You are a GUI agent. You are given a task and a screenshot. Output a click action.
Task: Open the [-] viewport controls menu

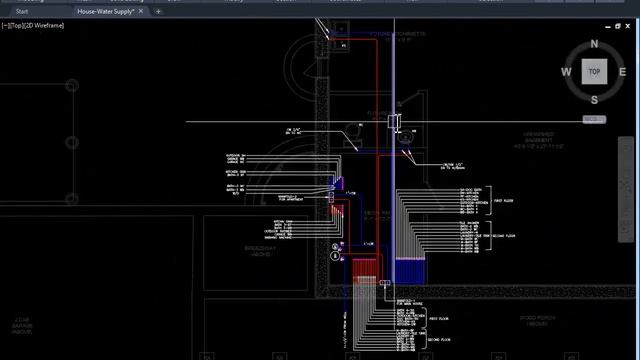5,25
